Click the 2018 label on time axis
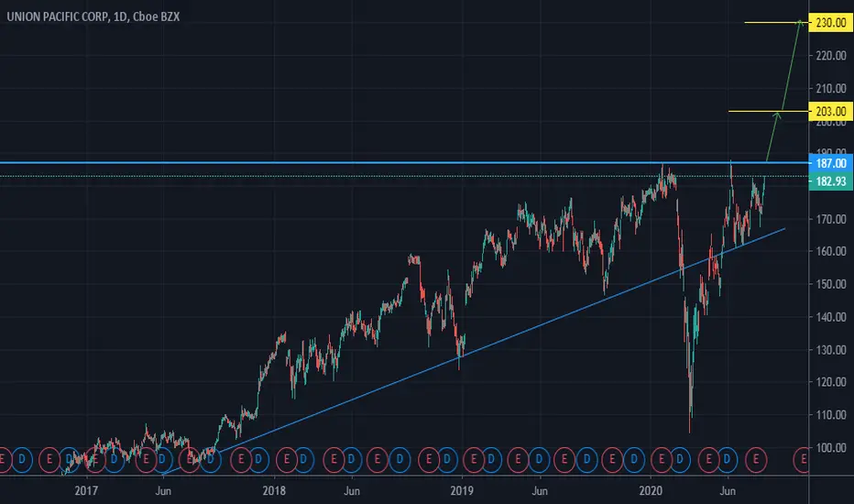This screenshot has width=854, height=504. (x=274, y=491)
